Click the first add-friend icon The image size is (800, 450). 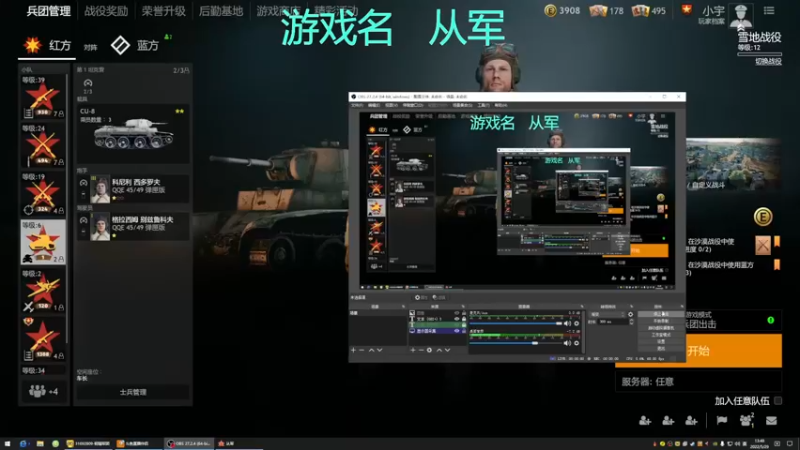coord(645,420)
